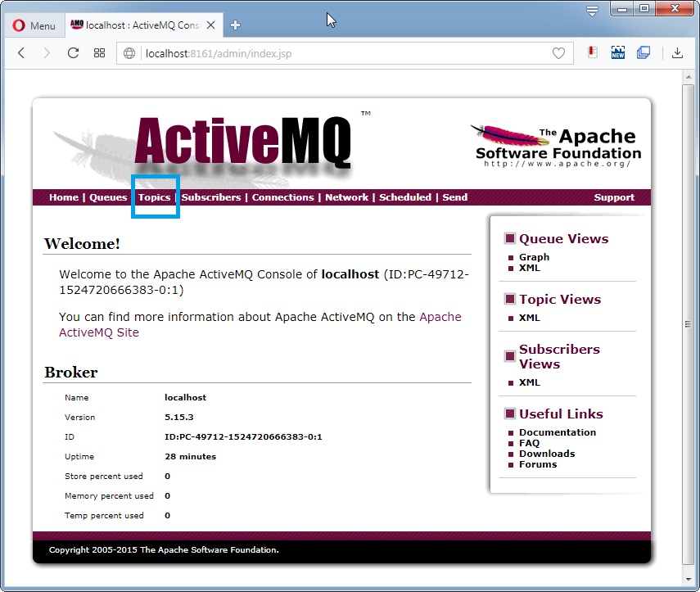Open XML under Queue Views
Viewport: 700px width, 592px height.
pyautogui.click(x=530, y=268)
